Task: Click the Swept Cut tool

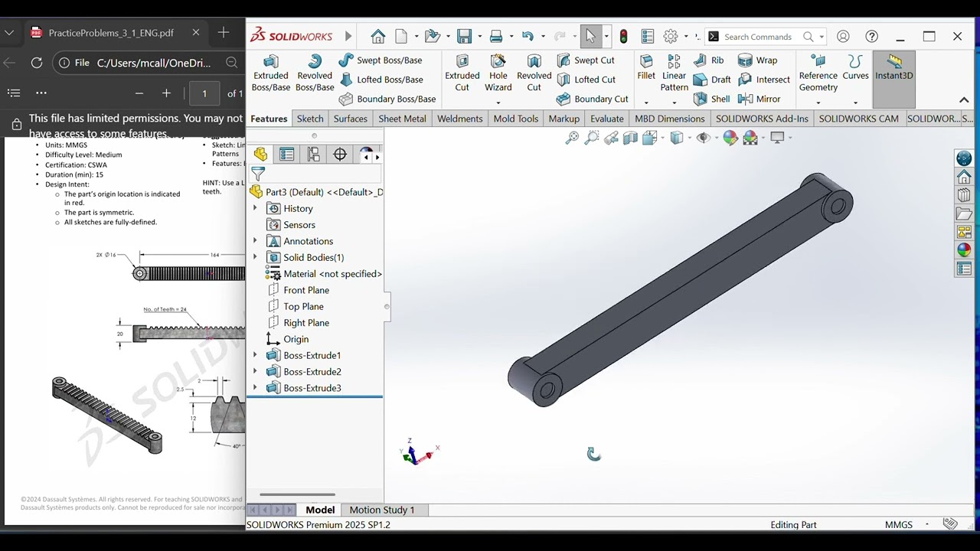Action: pyautogui.click(x=586, y=60)
